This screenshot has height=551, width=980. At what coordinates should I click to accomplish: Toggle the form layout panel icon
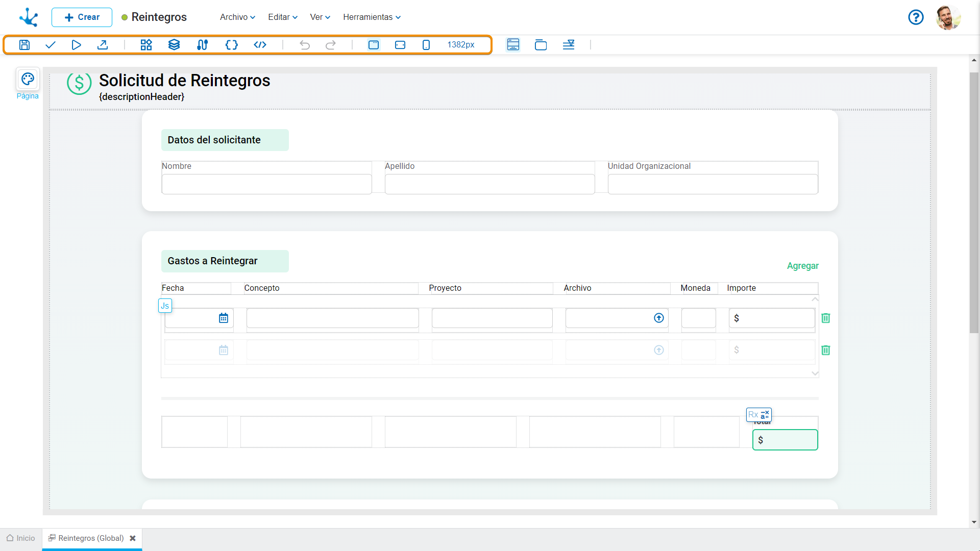pyautogui.click(x=513, y=45)
